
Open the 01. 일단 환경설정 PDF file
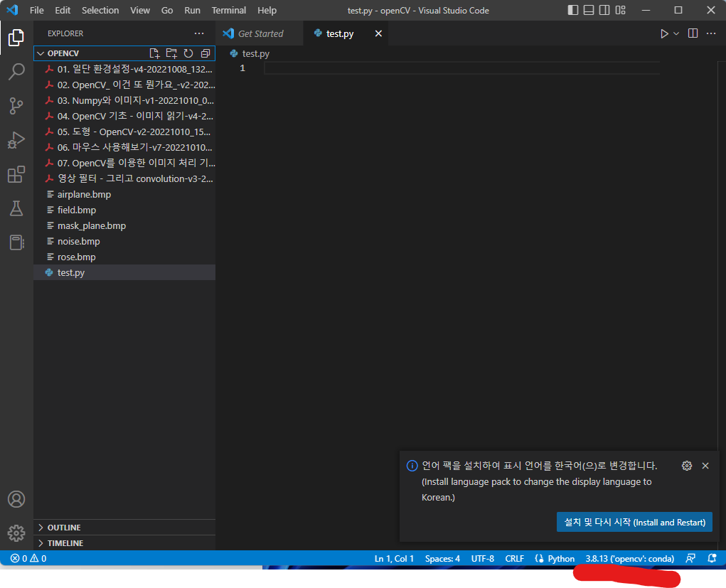(124, 70)
